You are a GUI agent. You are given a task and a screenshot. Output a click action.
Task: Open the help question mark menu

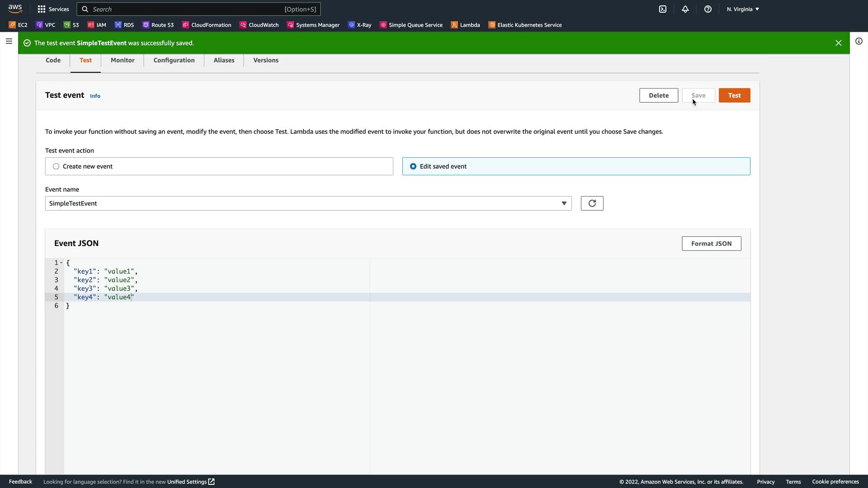pos(708,9)
